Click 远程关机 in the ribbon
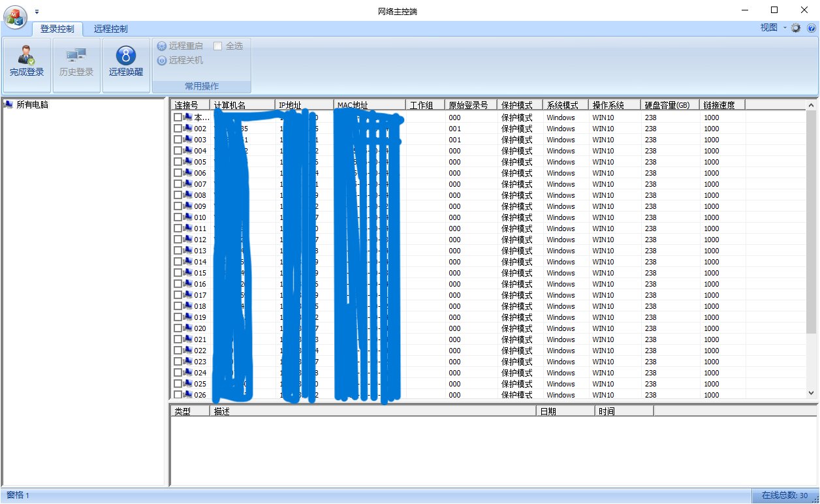This screenshot has height=504, width=820. [x=180, y=60]
